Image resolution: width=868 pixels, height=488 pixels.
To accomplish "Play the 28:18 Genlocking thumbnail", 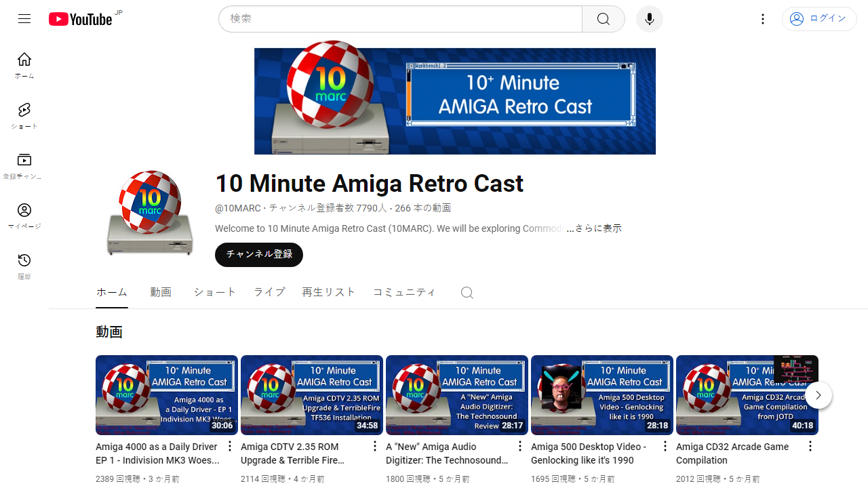I will [x=602, y=395].
